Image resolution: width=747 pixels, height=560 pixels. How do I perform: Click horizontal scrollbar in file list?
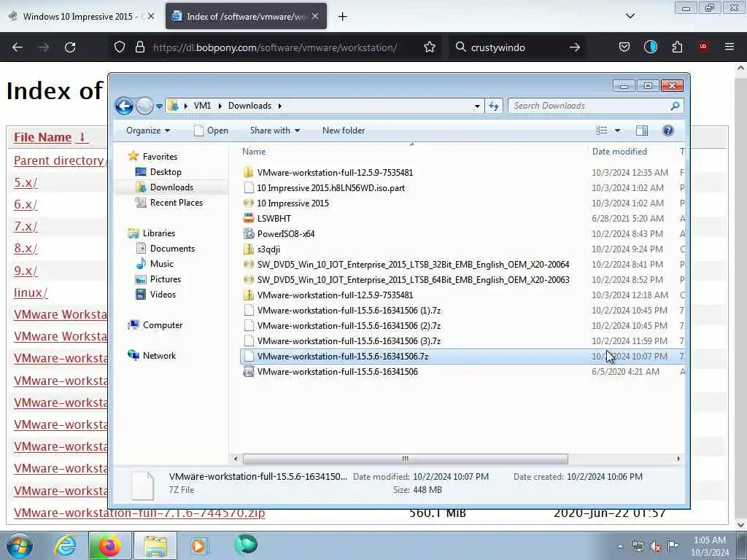click(x=406, y=459)
